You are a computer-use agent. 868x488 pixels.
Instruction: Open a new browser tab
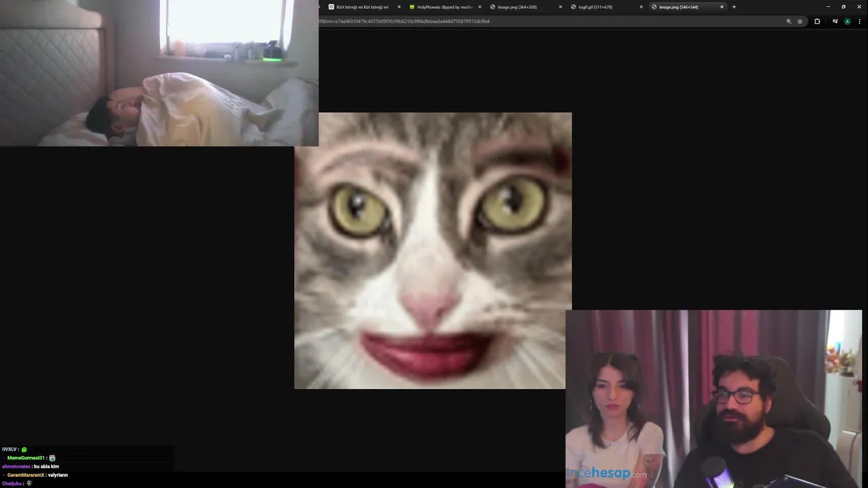click(x=734, y=7)
